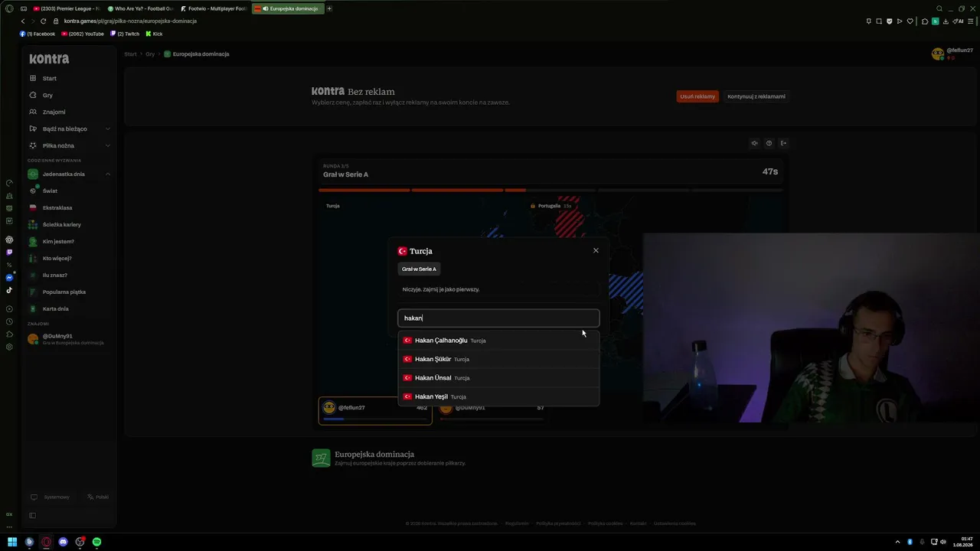The height and width of the screenshot is (551, 980).
Task: Go back in browser history
Action: point(23,21)
